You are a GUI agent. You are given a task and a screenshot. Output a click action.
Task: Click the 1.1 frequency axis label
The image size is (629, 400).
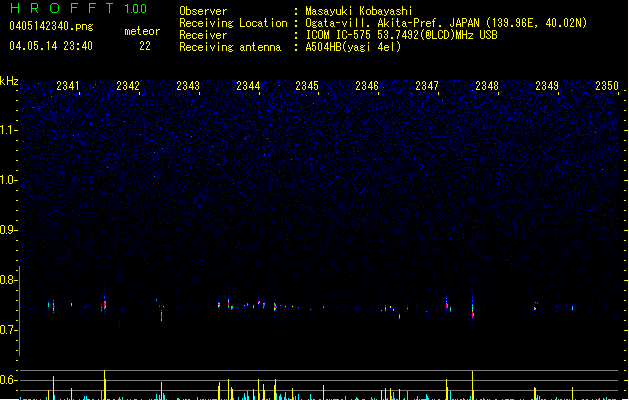pos(8,130)
